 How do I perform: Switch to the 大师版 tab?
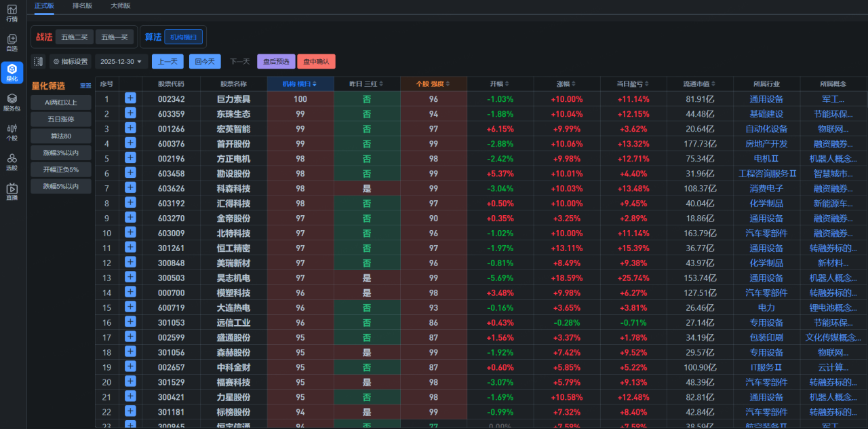pyautogui.click(x=120, y=5)
